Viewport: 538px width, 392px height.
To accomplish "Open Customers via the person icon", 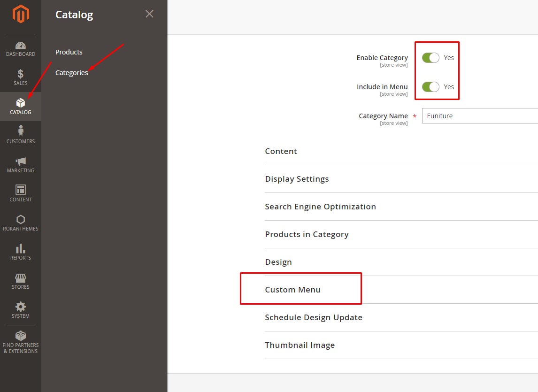I will 21,131.
